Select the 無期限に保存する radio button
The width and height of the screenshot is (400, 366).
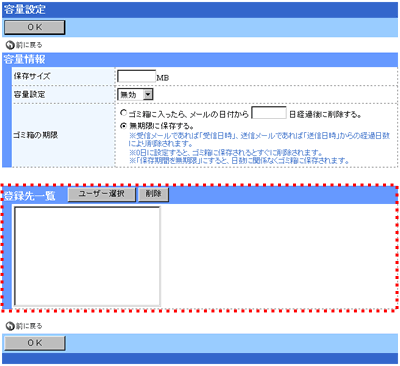123,126
